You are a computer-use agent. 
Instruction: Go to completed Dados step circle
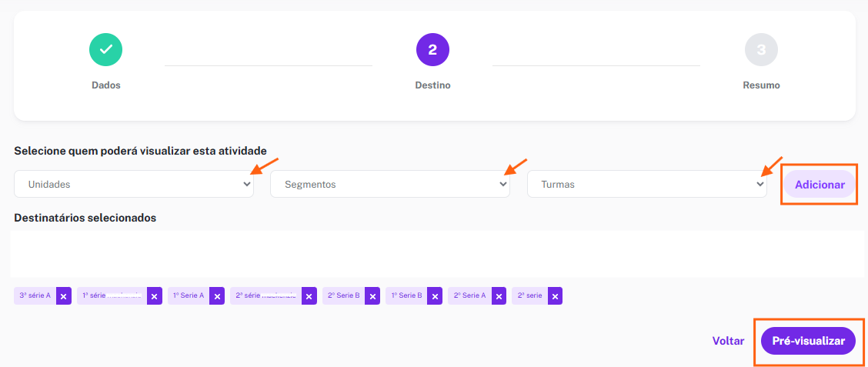(105, 50)
